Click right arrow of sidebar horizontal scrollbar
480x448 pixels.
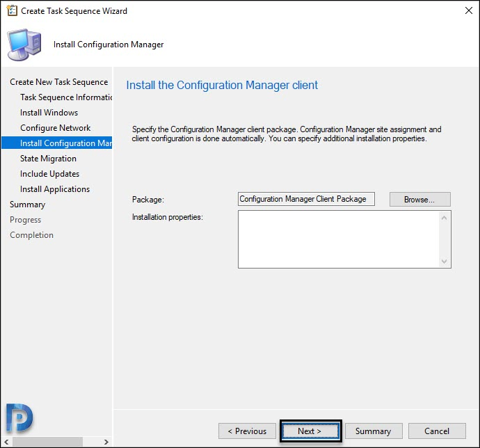coord(106,442)
